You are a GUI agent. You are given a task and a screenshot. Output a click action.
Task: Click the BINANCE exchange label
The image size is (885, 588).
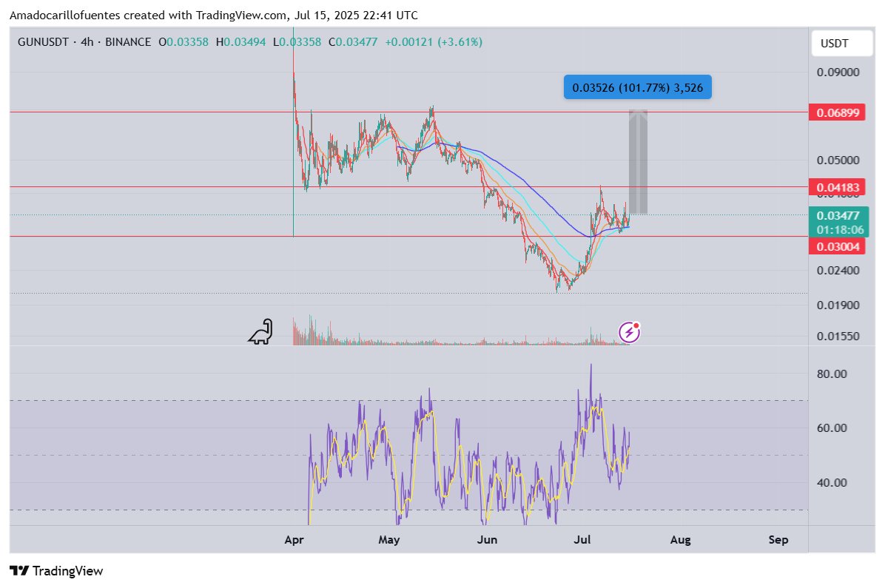pos(128,41)
